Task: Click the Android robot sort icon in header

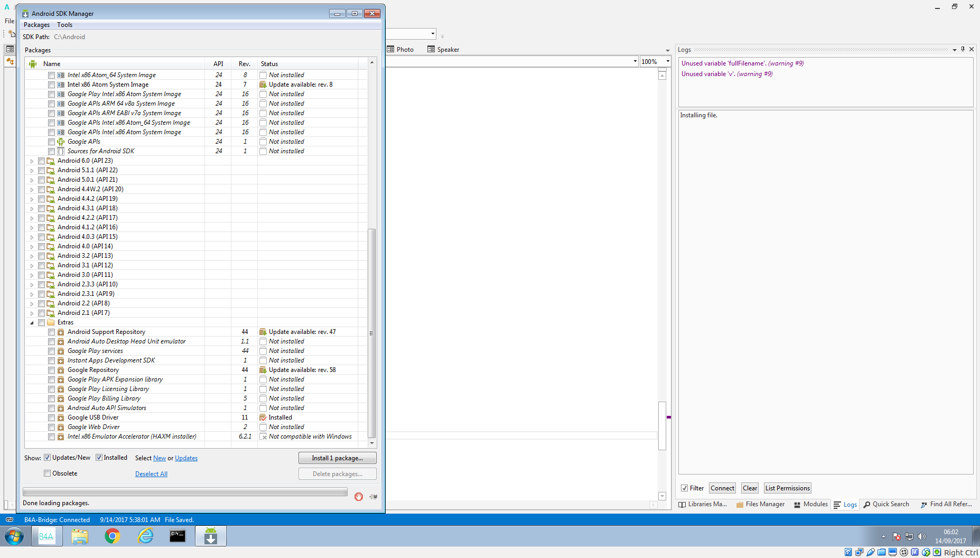Action: tap(33, 64)
